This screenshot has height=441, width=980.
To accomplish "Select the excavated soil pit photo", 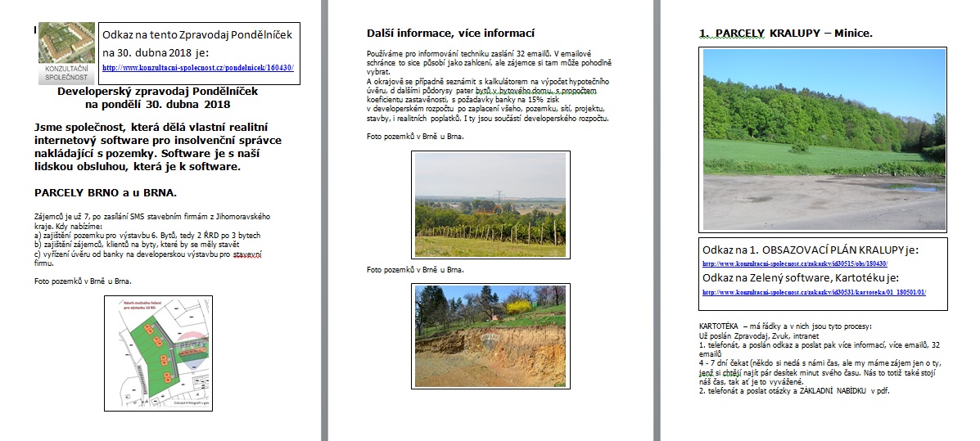I will [490, 335].
